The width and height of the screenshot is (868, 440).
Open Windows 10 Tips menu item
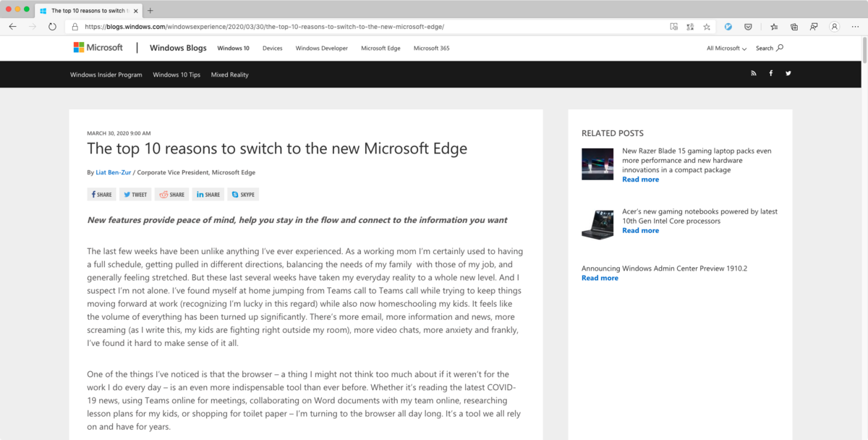[x=176, y=75]
